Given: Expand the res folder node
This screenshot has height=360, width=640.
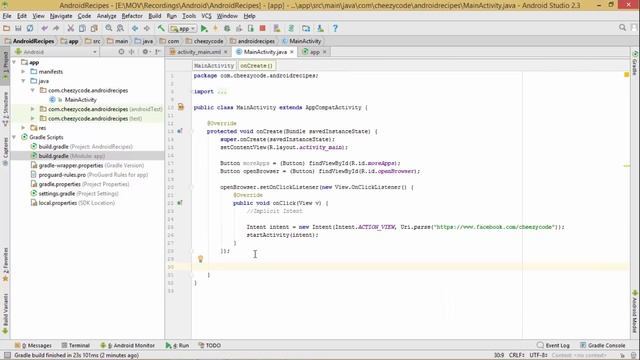Looking at the screenshot, I should pyautogui.click(x=24, y=128).
